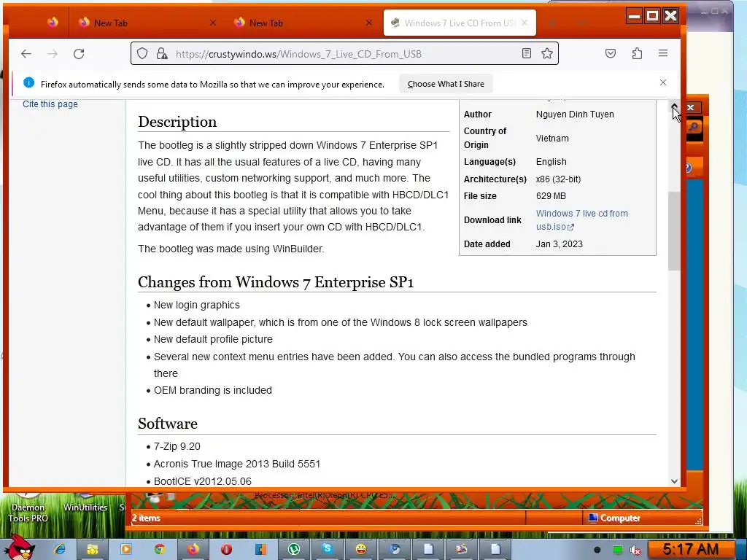The height and width of the screenshot is (560, 747).
Task: Click the 'Software' section heading
Action: click(x=168, y=424)
